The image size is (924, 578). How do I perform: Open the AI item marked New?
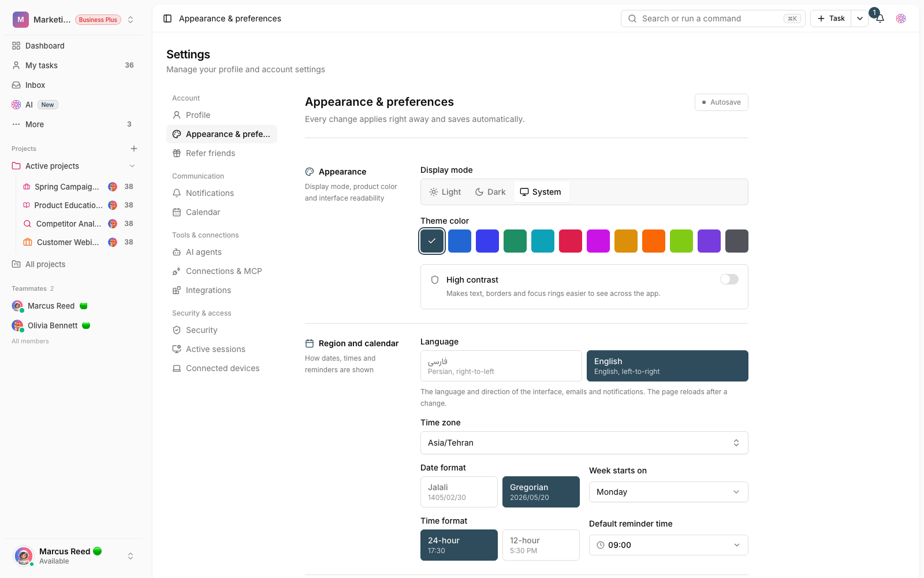[74, 105]
